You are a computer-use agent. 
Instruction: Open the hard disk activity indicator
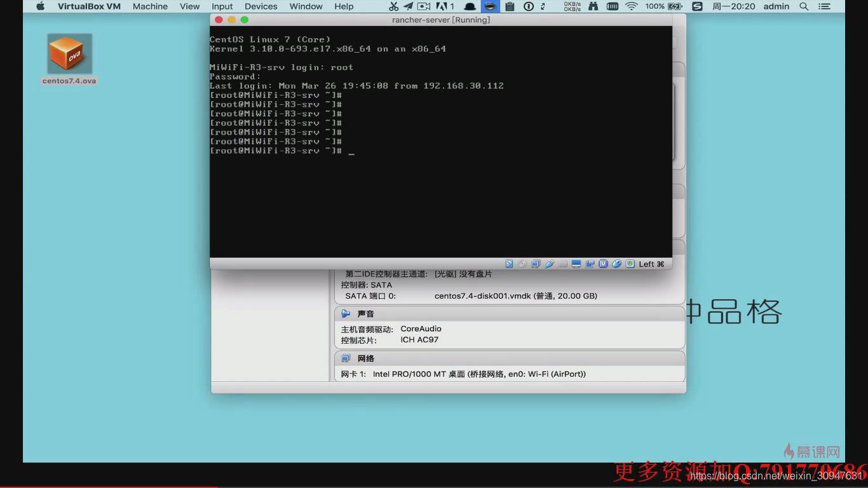[x=509, y=264]
